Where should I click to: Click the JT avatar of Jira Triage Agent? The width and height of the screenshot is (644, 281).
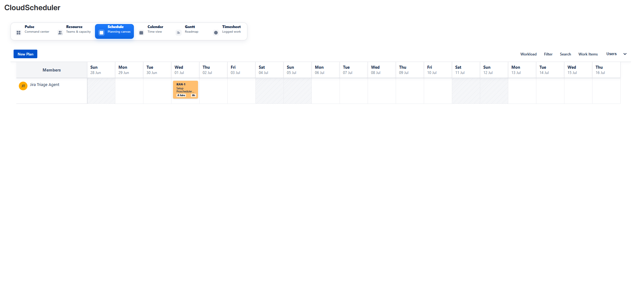(23, 86)
